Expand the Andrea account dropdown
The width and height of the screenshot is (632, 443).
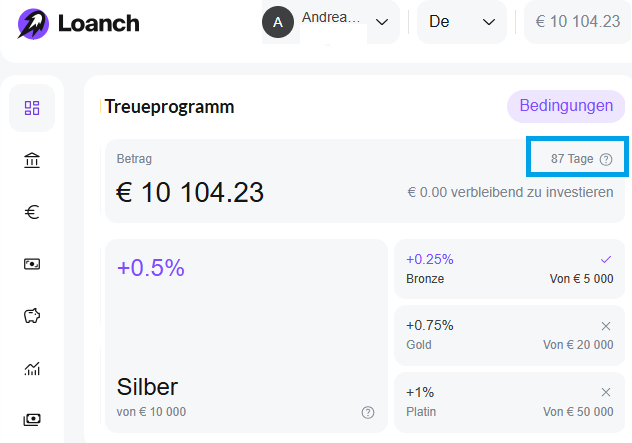331,22
